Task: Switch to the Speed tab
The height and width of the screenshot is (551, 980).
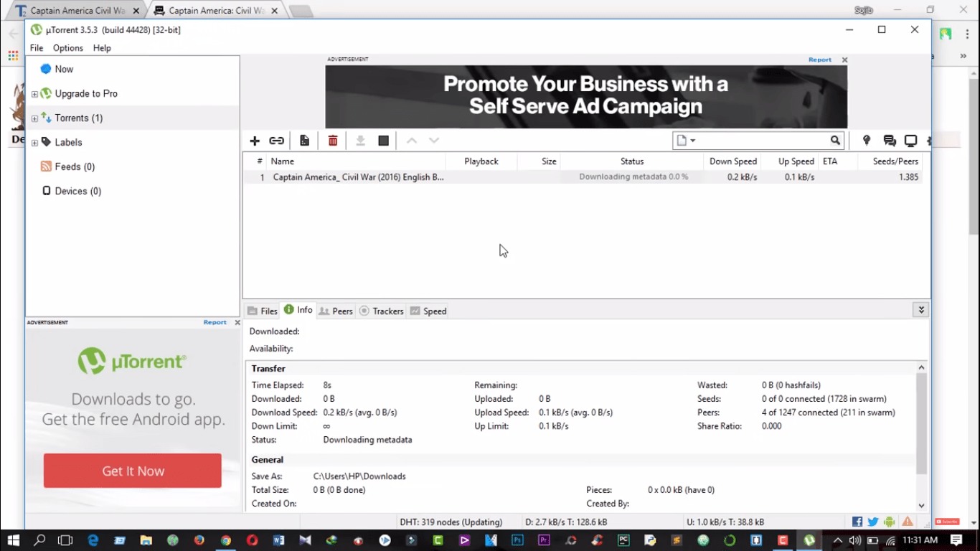Action: pos(428,311)
